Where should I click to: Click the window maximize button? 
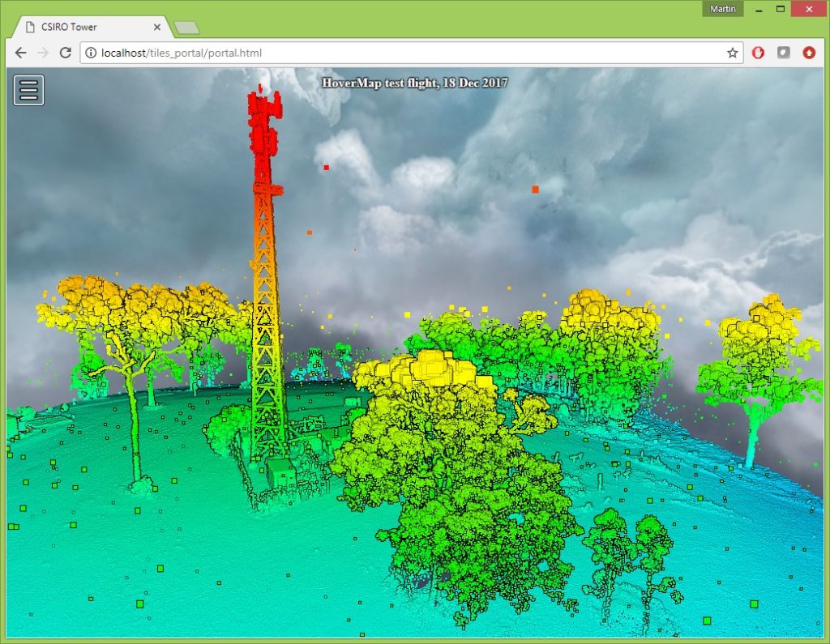pyautogui.click(x=781, y=9)
